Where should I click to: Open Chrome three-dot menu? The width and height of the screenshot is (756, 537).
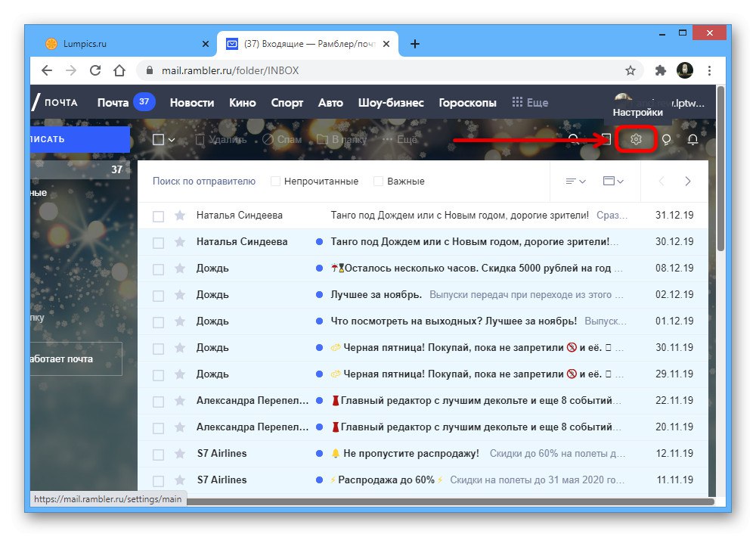[709, 70]
